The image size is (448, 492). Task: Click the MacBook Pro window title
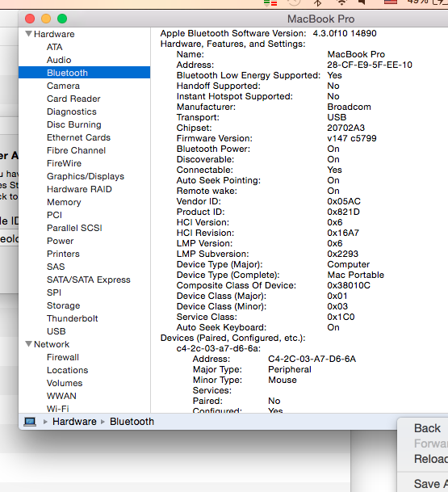tap(321, 19)
